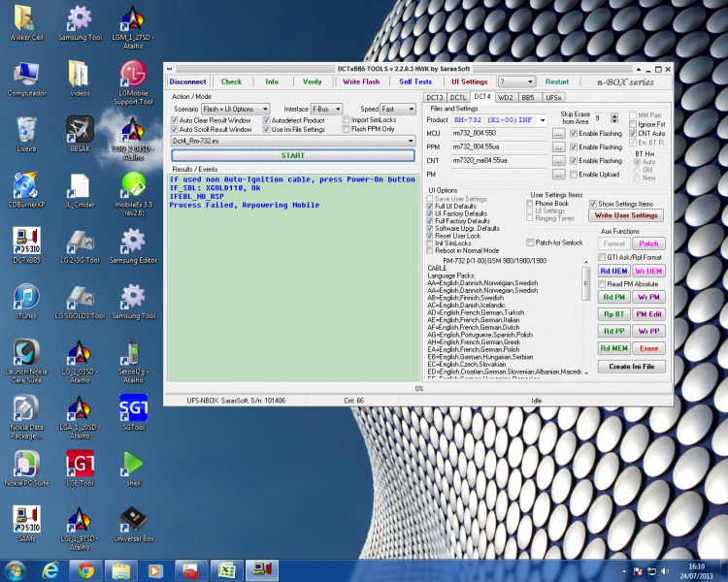
Task: Open the Interface F-Bus dropdown
Action: point(326,109)
